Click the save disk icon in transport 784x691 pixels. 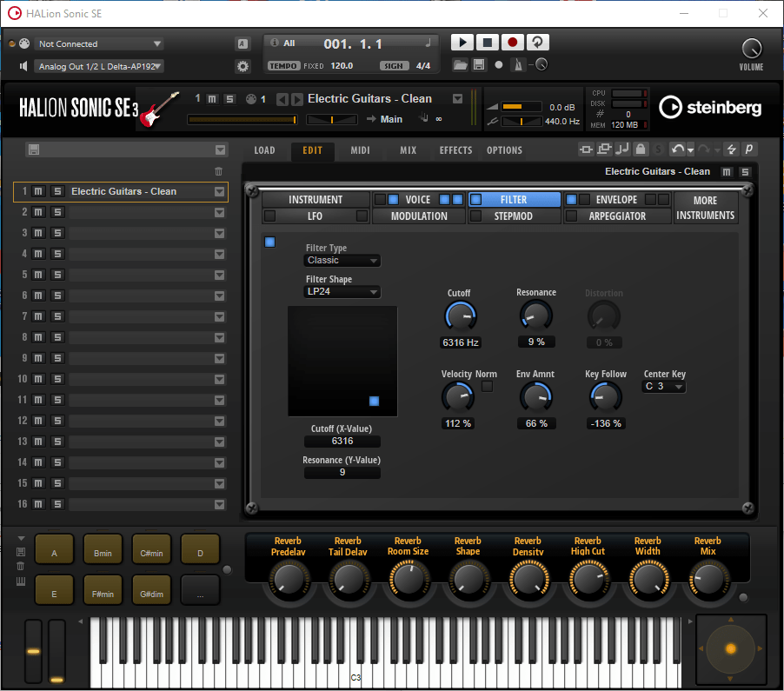(x=479, y=65)
